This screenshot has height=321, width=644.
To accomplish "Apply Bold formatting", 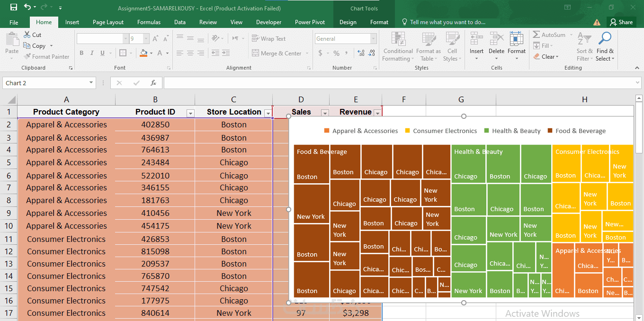I will [x=81, y=53].
